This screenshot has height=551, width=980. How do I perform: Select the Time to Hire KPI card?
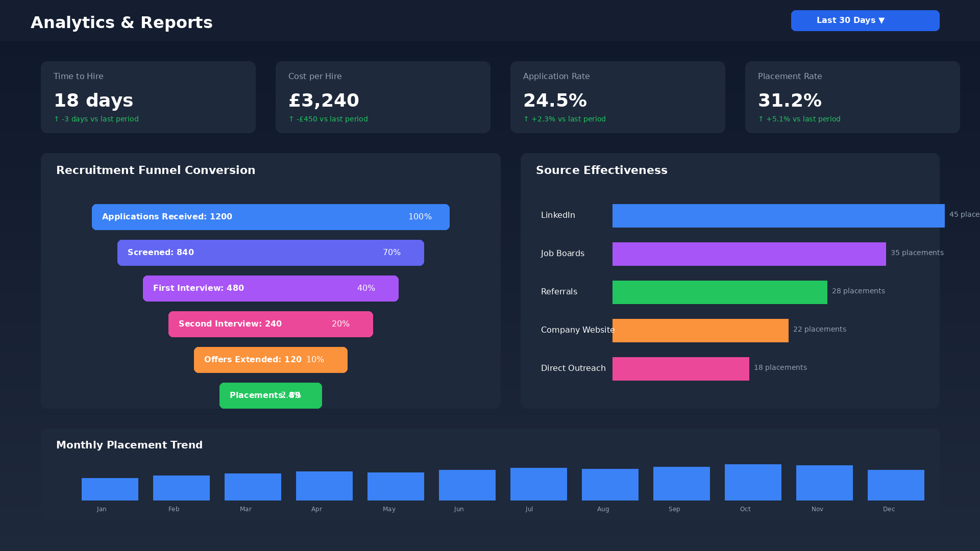click(x=148, y=97)
